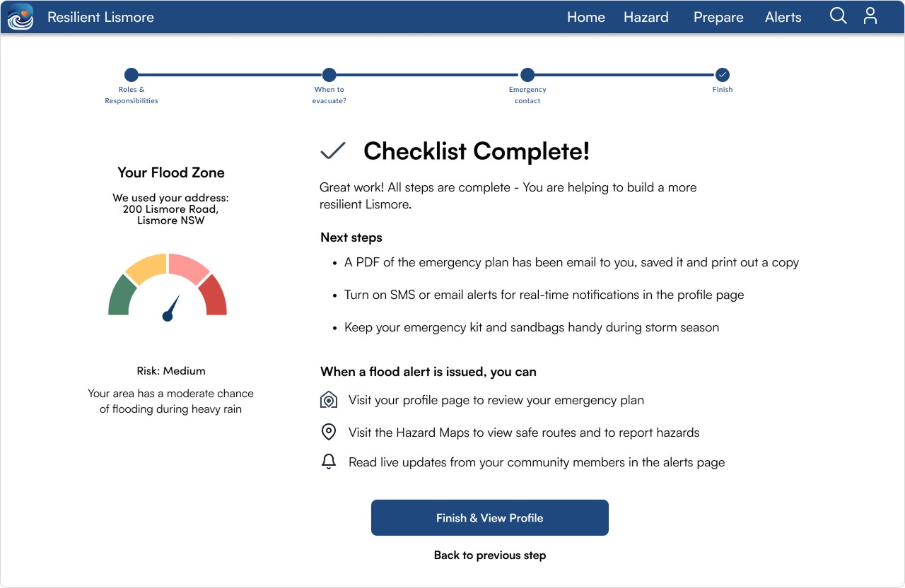Click the home shield icon beside profile page
This screenshot has width=905, height=588.
point(329,400)
